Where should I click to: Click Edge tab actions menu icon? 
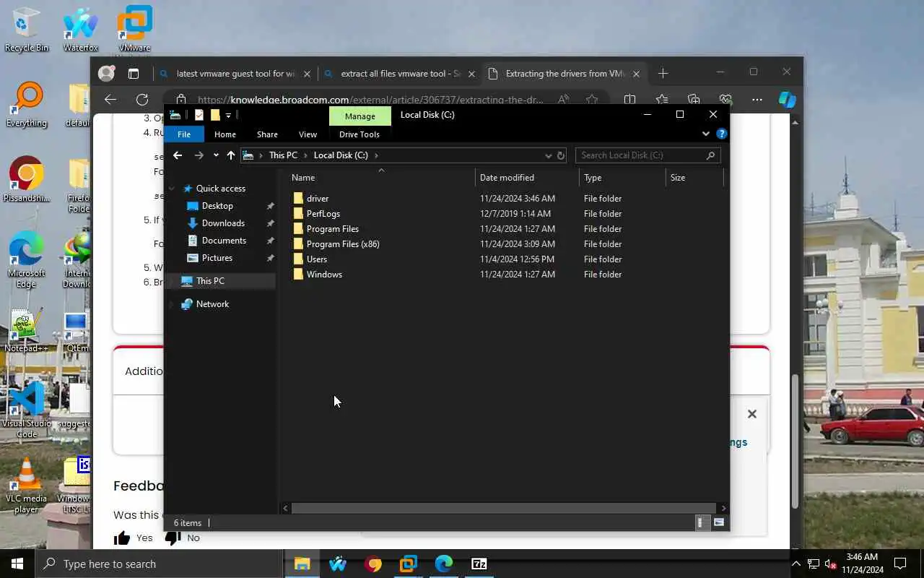[134, 74]
